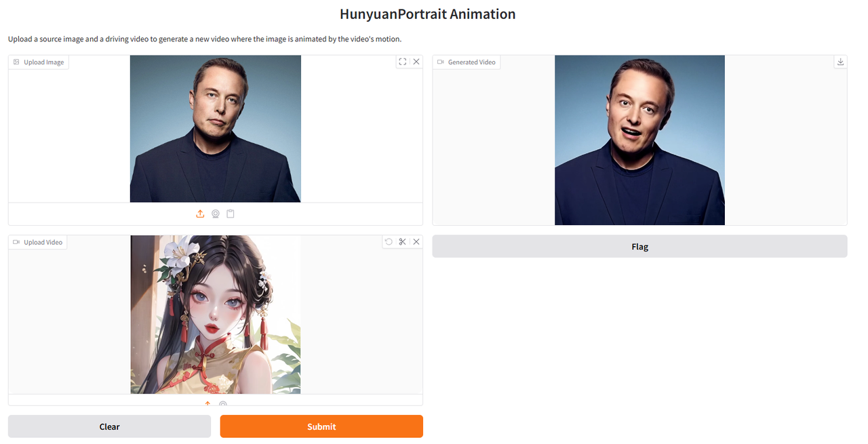Click the "Generated Video" label
This screenshot has width=868, height=444.
[x=467, y=62]
